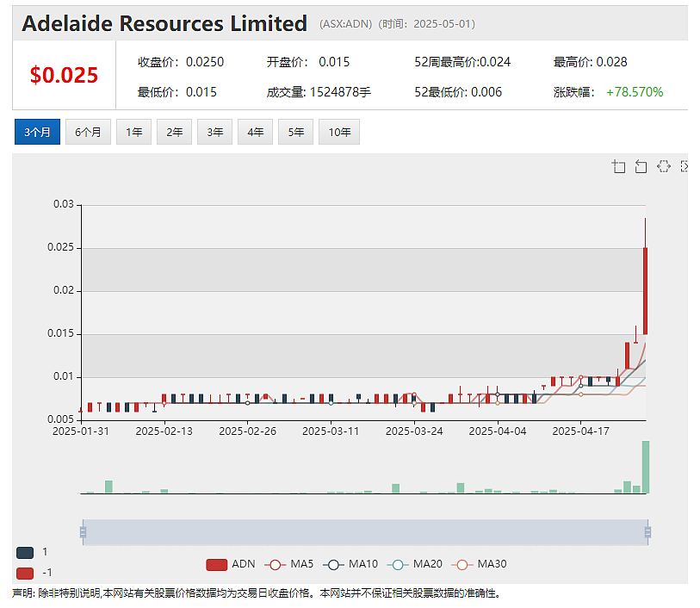Choose the 5年 time range
The image size is (700, 608).
295,132
